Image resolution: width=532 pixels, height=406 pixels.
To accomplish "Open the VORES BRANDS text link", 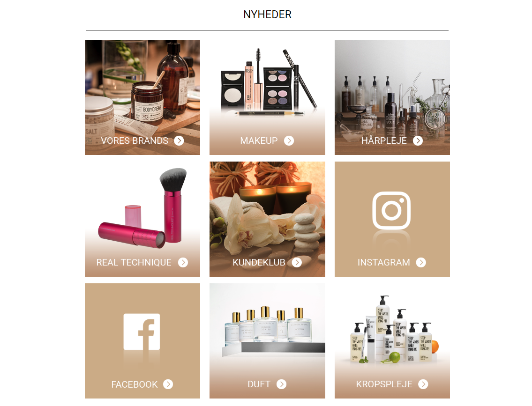I will pyautogui.click(x=135, y=140).
